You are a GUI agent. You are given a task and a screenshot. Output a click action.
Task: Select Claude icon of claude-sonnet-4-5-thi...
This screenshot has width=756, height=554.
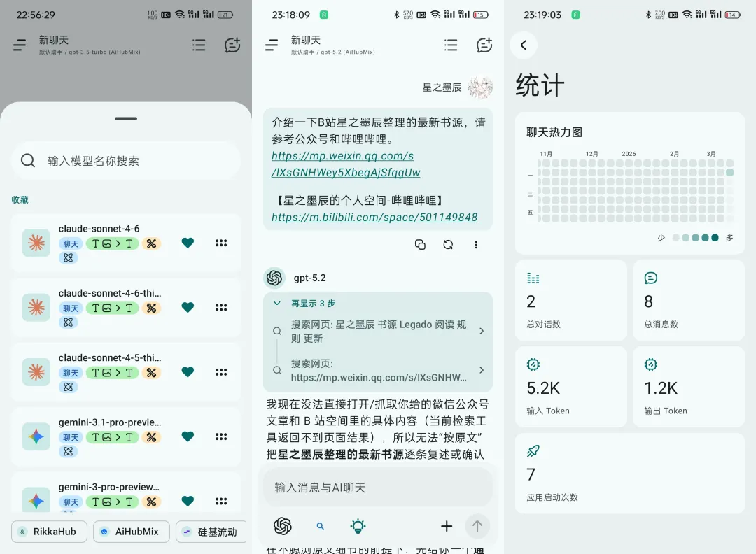pos(36,372)
